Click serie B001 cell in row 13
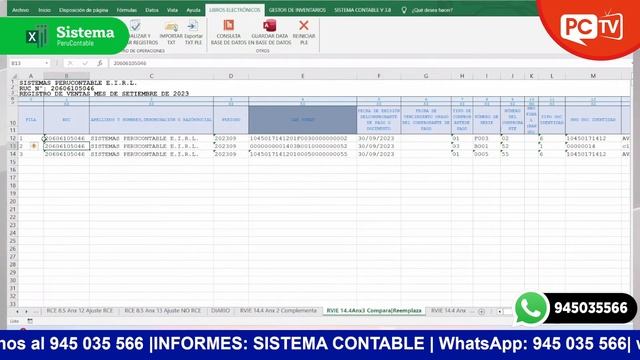This screenshot has width=640, height=360. tap(487, 146)
